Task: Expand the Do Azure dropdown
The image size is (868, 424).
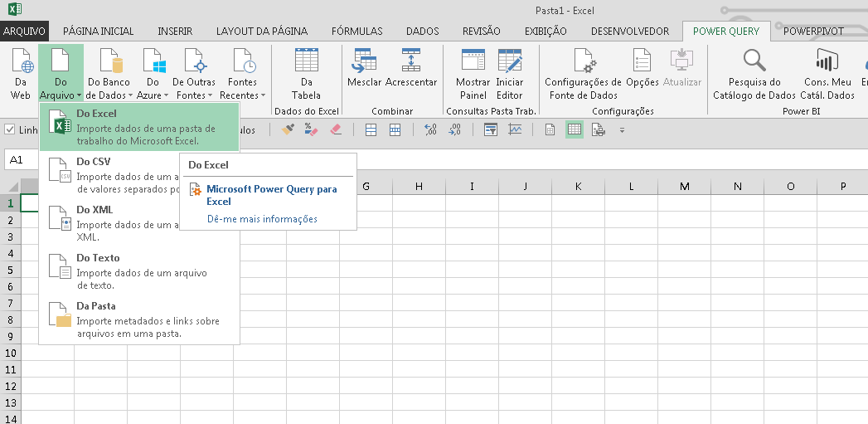Action: [153, 74]
